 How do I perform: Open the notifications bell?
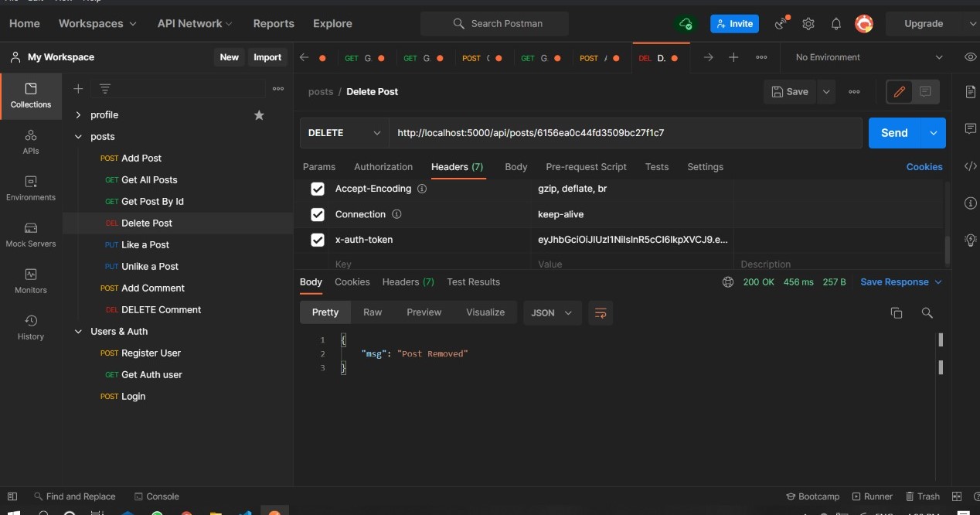tap(836, 24)
